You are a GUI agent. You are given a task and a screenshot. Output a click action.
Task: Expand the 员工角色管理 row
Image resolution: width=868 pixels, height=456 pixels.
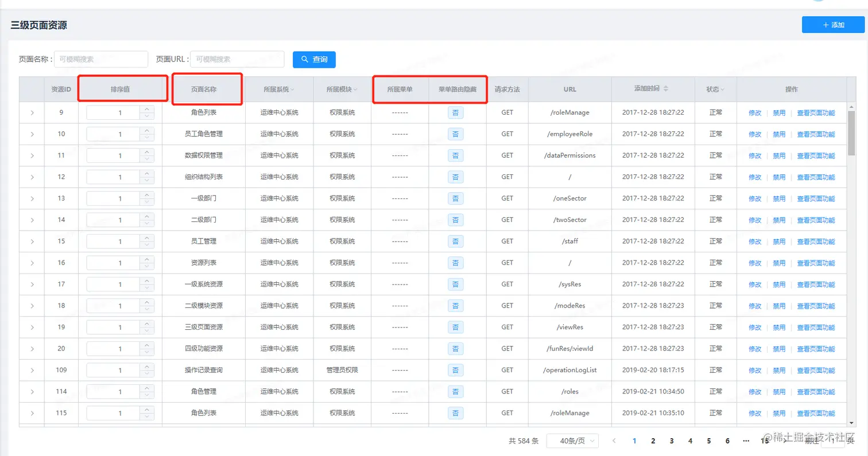tap(32, 134)
